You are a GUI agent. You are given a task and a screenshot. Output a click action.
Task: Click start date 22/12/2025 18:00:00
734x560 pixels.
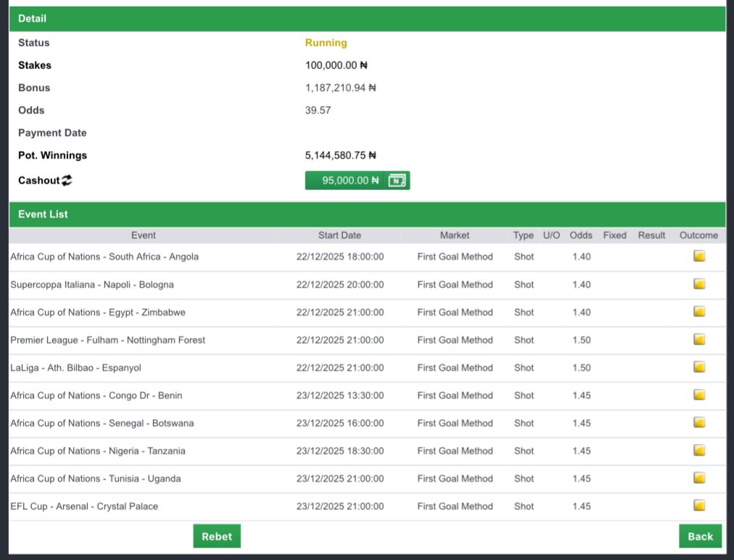click(340, 257)
